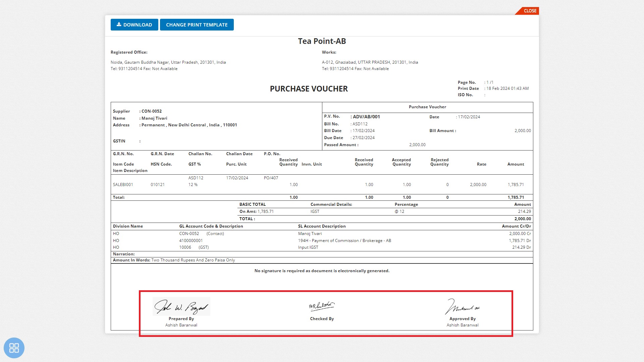Click HSN code 010121
This screenshot has width=644, height=362.
tap(158, 185)
